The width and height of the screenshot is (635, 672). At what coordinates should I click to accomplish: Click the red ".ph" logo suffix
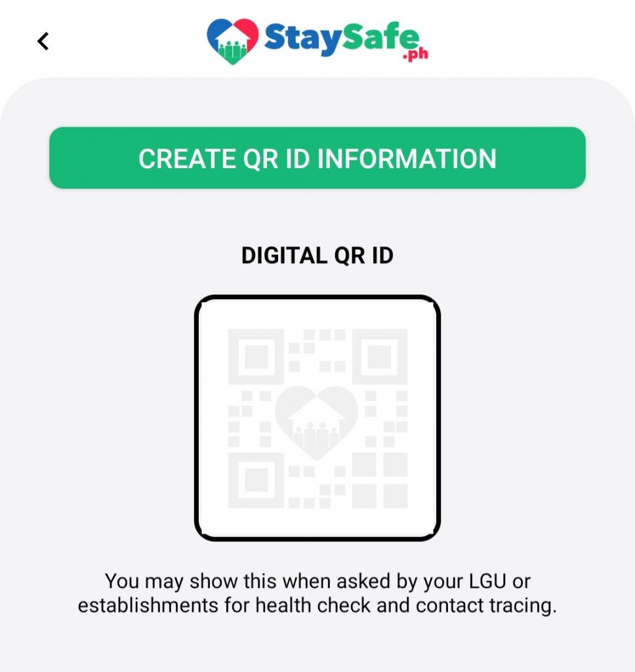[415, 55]
